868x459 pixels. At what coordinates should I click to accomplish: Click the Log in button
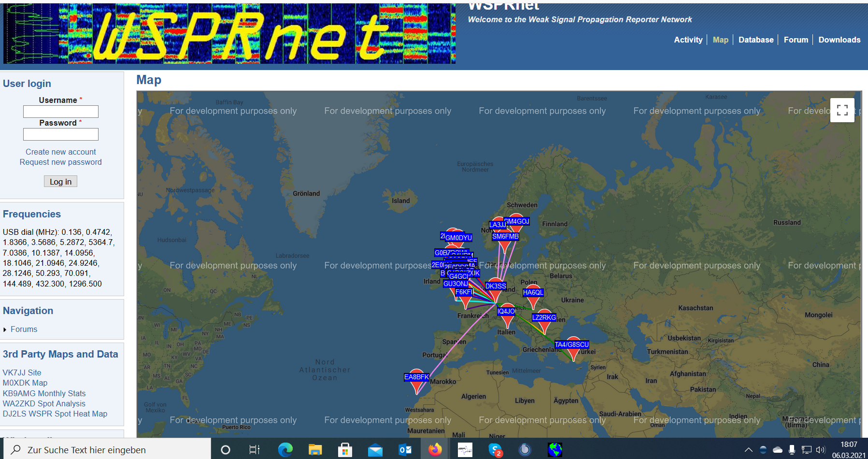point(60,181)
